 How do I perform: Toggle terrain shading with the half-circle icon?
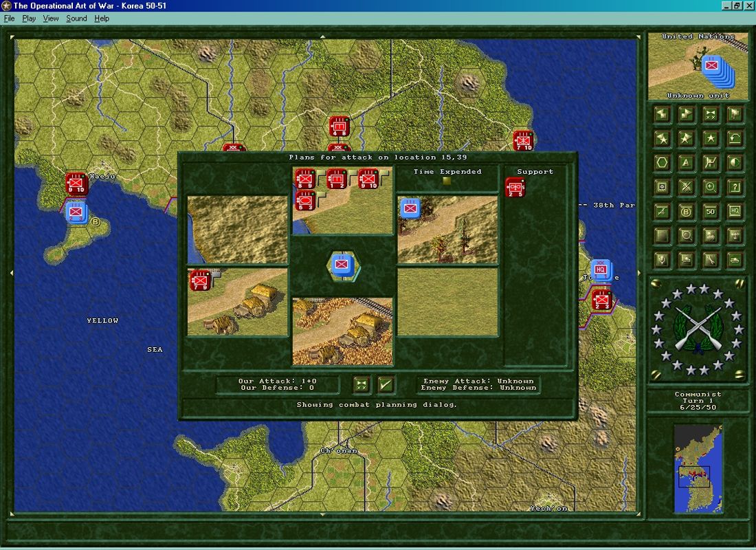[x=735, y=162]
